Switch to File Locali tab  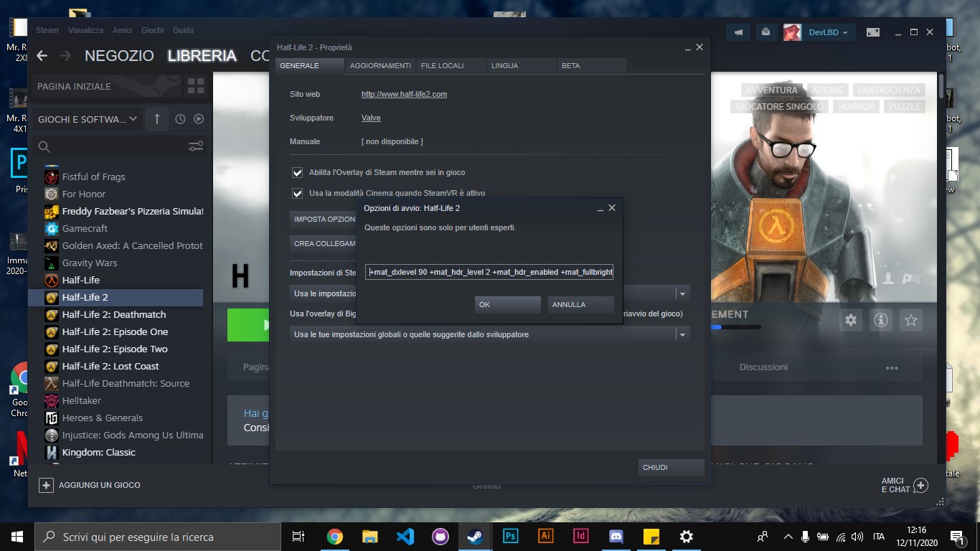(451, 65)
